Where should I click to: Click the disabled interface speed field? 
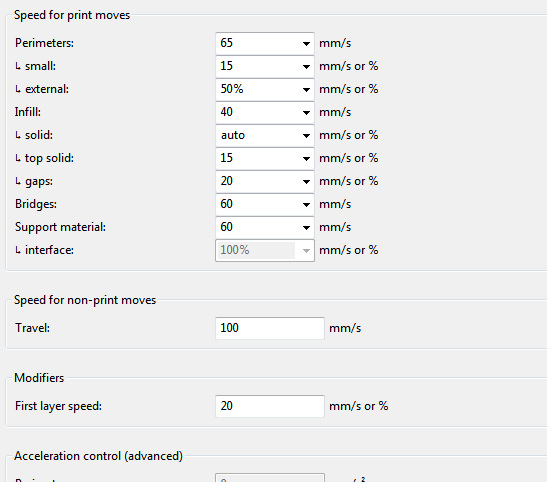pyautogui.click(x=265, y=250)
